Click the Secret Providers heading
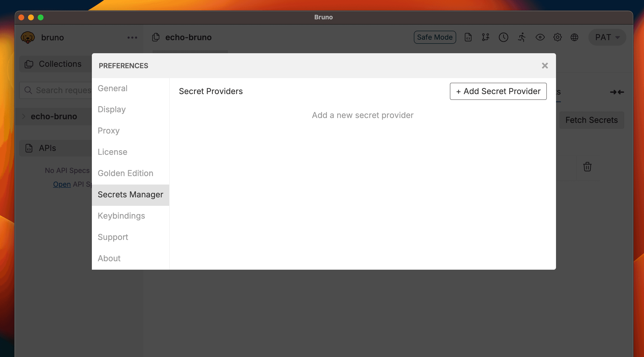 click(x=211, y=91)
